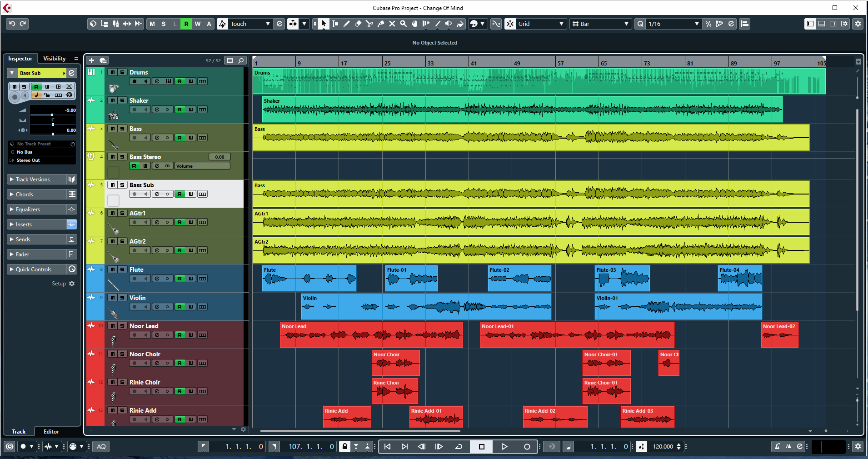Solo the Violin track
The height and width of the screenshot is (459, 868).
(x=122, y=298)
